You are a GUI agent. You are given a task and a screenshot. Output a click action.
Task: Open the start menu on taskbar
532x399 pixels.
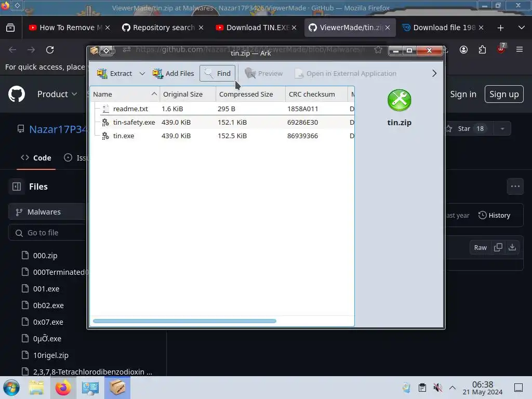[x=11, y=388]
